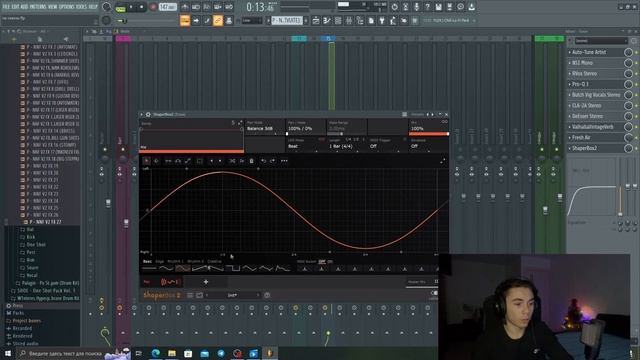
Task: Click ShaperBox Pan/Haas 100%/0% slider
Action: coord(305,133)
